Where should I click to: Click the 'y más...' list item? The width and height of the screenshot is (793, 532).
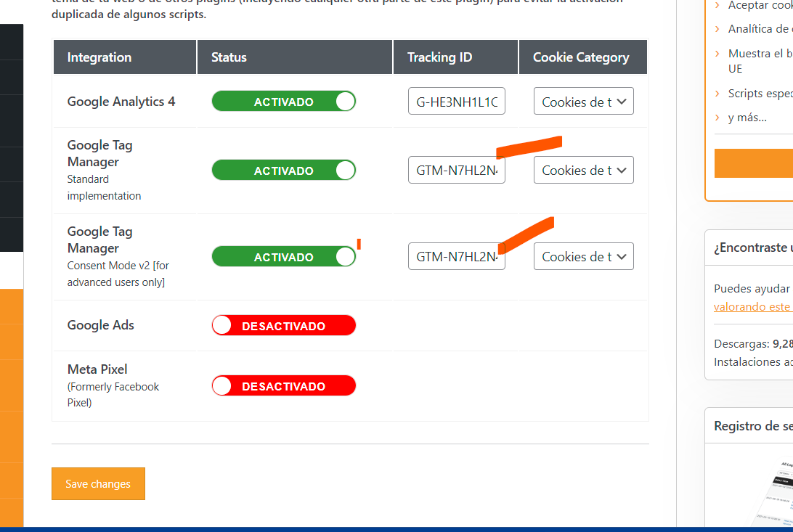[x=747, y=117]
